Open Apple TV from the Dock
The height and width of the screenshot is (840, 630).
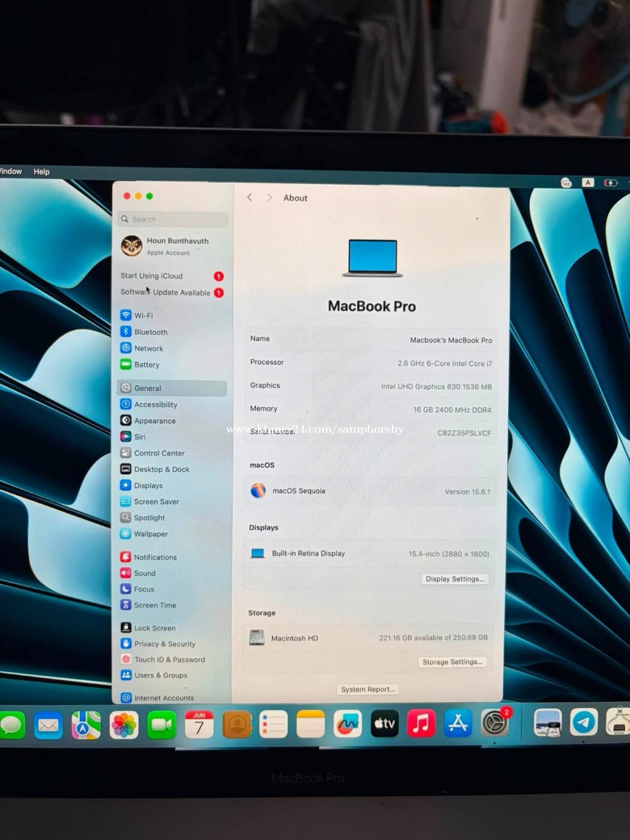pyautogui.click(x=385, y=724)
